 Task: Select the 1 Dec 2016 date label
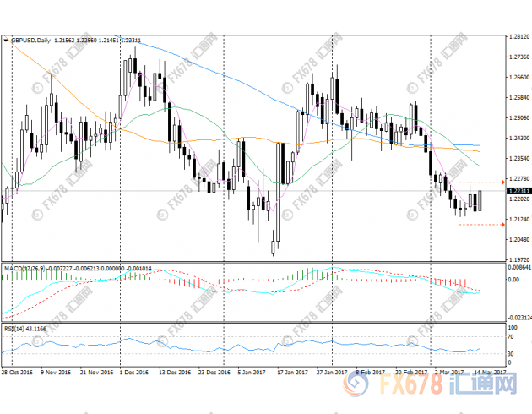coord(133,373)
